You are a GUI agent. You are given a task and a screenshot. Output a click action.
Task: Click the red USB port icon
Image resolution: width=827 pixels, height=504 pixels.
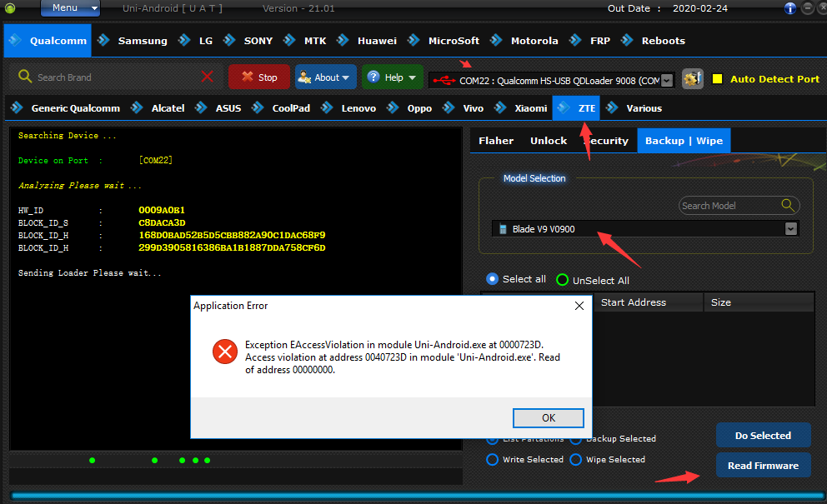[444, 81]
